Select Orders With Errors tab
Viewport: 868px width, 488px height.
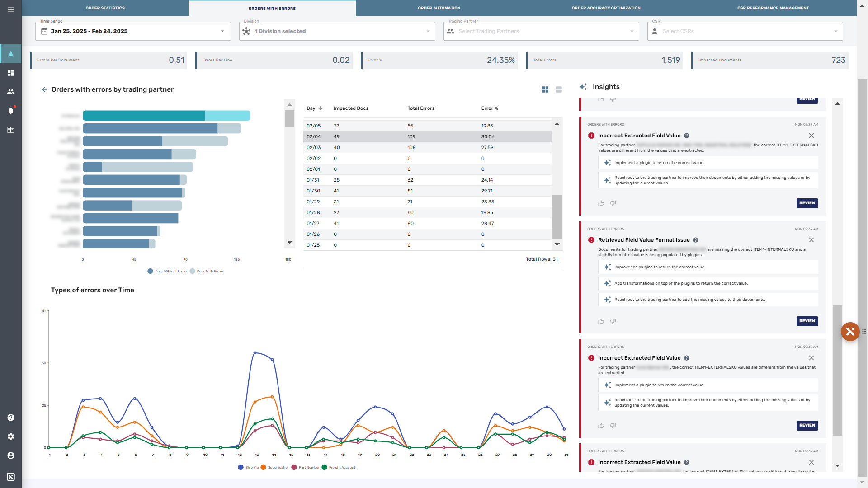tap(272, 8)
